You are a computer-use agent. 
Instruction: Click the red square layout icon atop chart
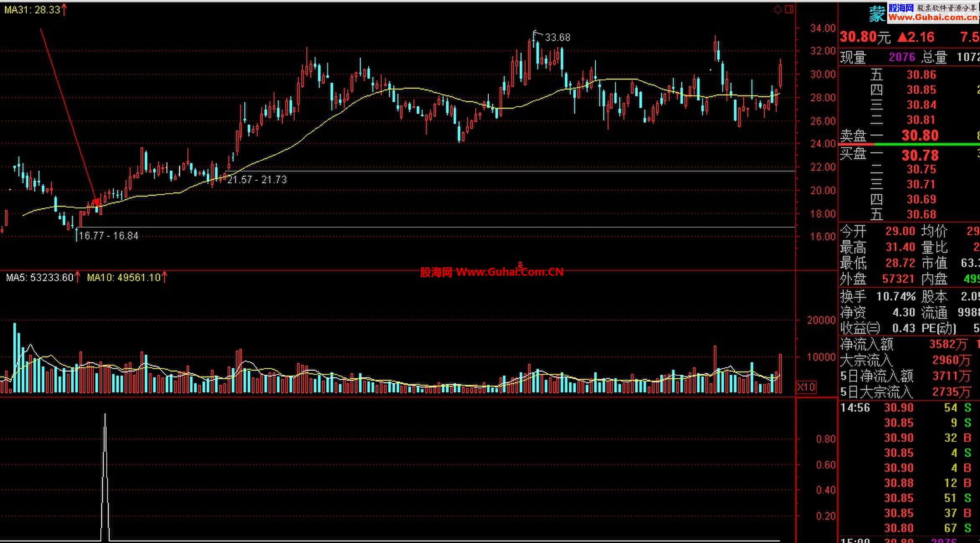click(x=789, y=10)
